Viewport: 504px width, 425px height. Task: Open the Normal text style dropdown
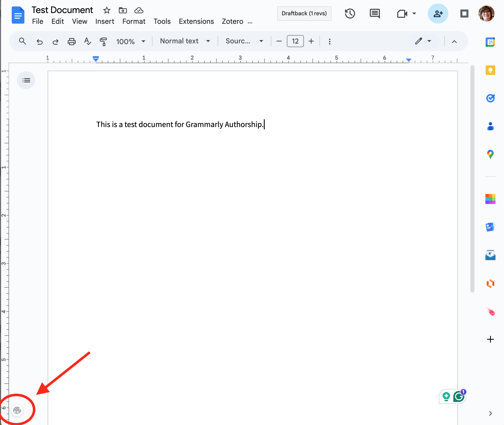[x=185, y=41]
